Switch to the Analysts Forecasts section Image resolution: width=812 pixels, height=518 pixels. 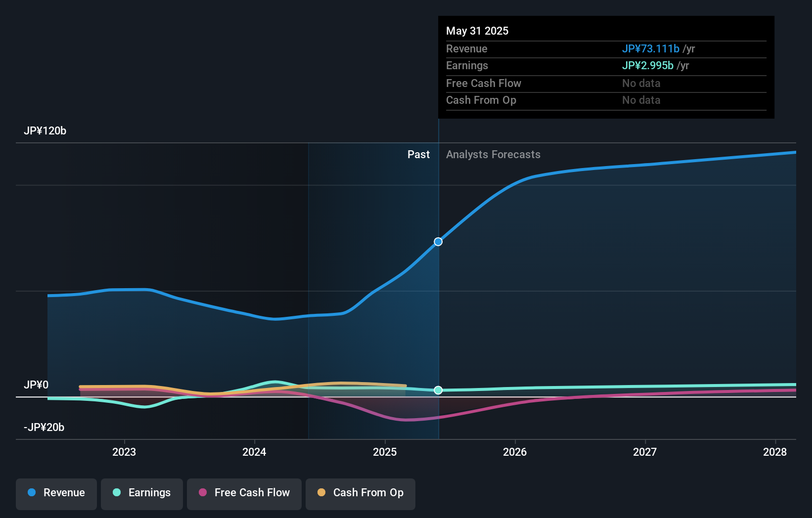click(493, 154)
